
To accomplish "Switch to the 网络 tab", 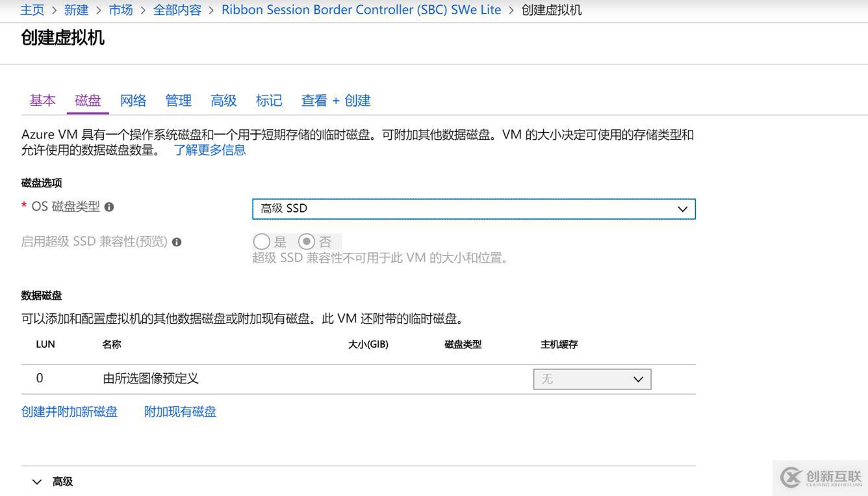I will tap(133, 100).
